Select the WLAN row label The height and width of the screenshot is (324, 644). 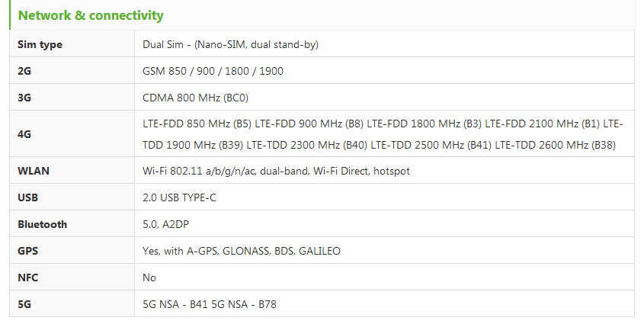tap(34, 171)
